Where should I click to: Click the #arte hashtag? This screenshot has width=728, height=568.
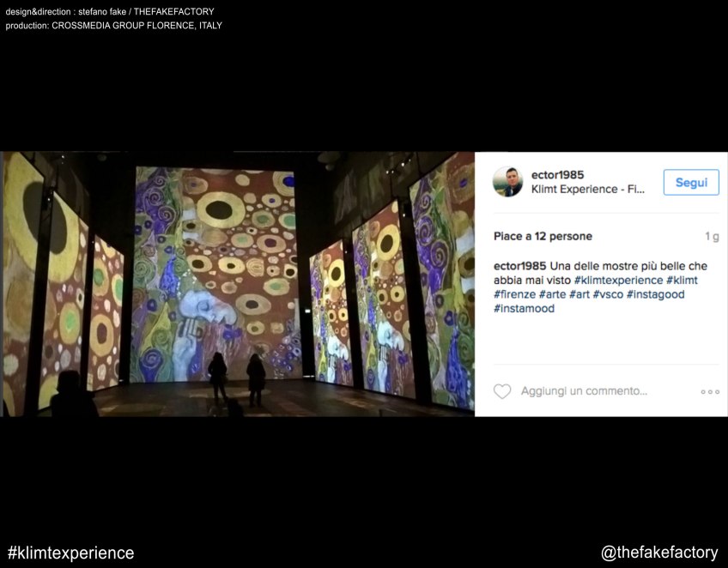point(554,294)
